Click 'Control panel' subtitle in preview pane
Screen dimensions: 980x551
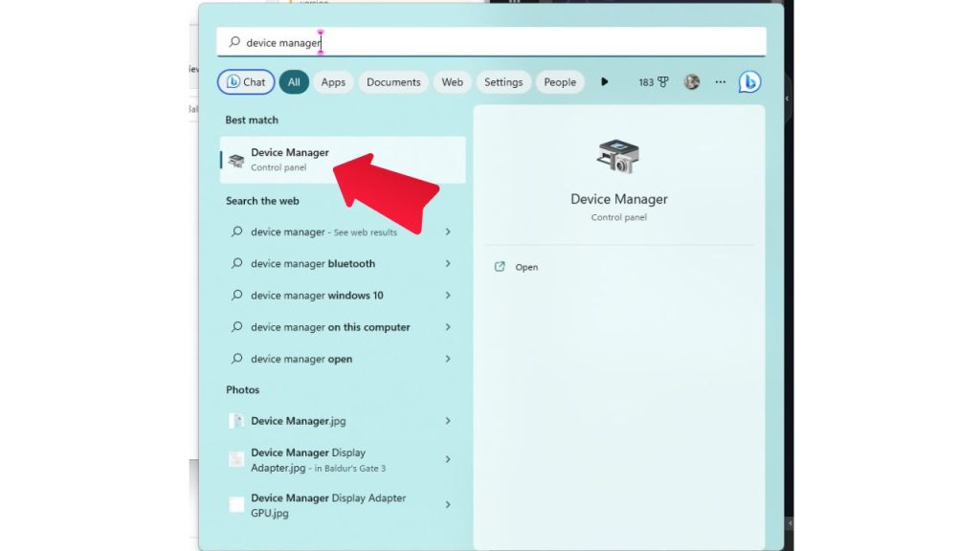[619, 217]
